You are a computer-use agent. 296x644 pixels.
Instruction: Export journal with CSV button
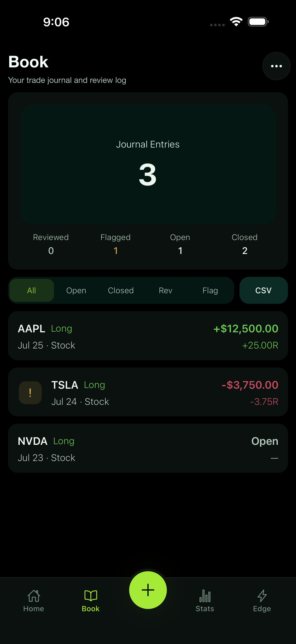(263, 290)
